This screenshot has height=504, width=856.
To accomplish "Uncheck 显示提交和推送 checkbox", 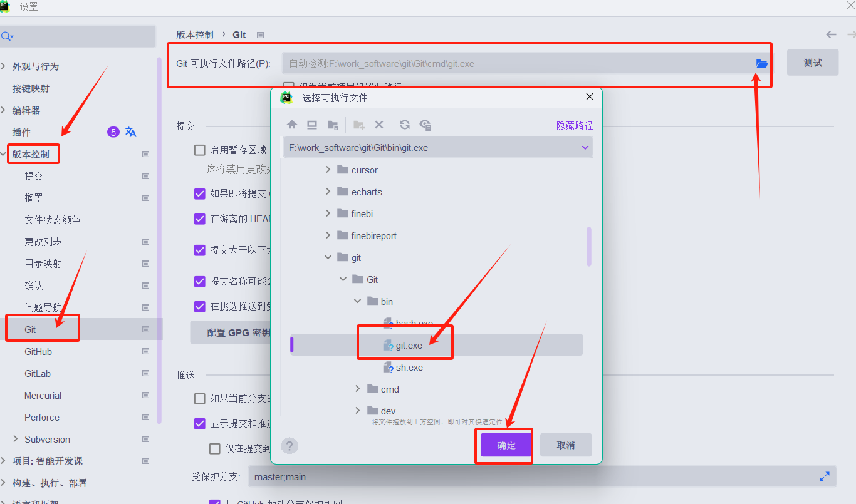I will pyautogui.click(x=200, y=423).
